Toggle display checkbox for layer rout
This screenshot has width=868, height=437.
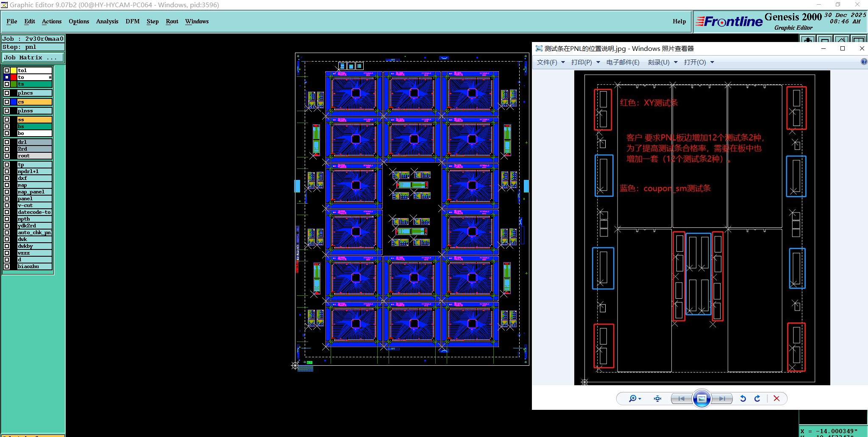click(x=7, y=156)
